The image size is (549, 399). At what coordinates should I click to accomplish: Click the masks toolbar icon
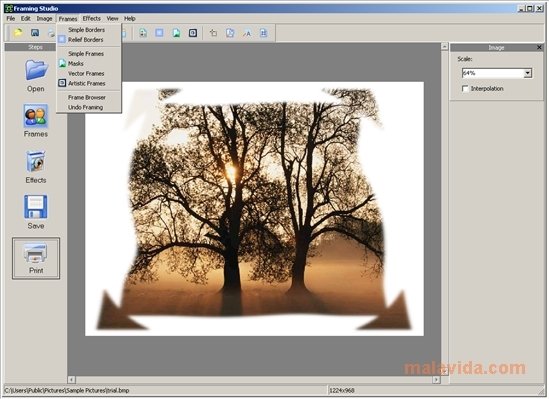coord(176,33)
